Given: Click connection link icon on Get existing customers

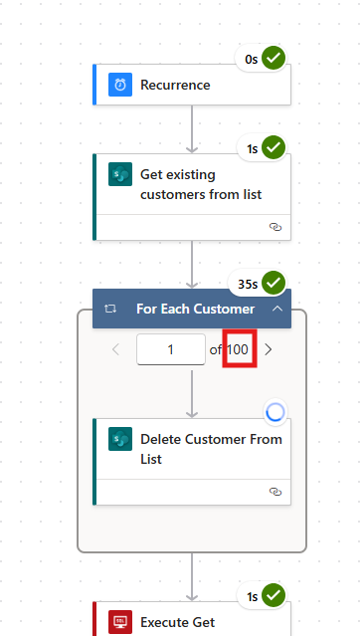Looking at the screenshot, I should pyautogui.click(x=275, y=227).
